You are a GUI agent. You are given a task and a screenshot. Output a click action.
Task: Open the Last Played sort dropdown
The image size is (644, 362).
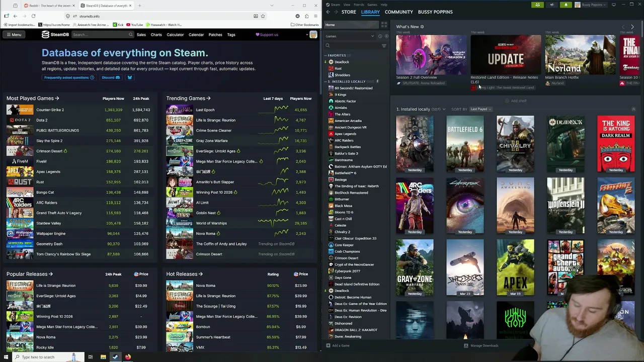[x=480, y=109]
